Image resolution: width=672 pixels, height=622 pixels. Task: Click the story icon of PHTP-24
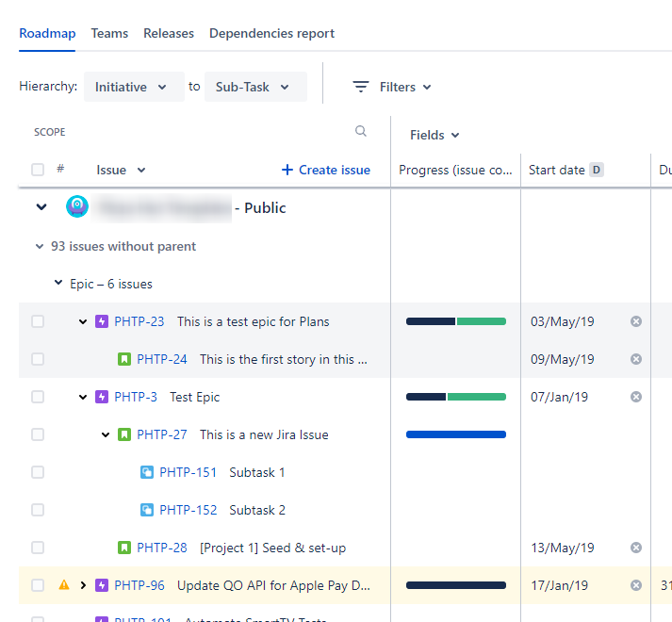[x=124, y=359]
